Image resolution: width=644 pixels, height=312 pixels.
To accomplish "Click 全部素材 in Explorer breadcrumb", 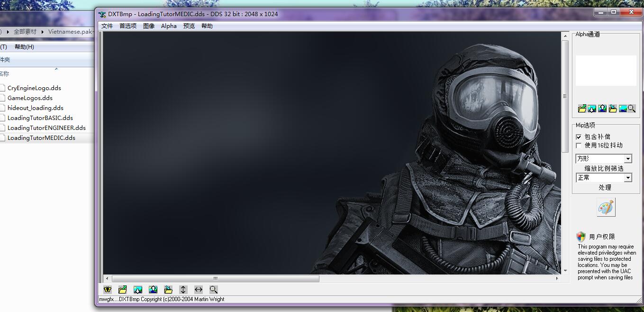I will point(25,32).
